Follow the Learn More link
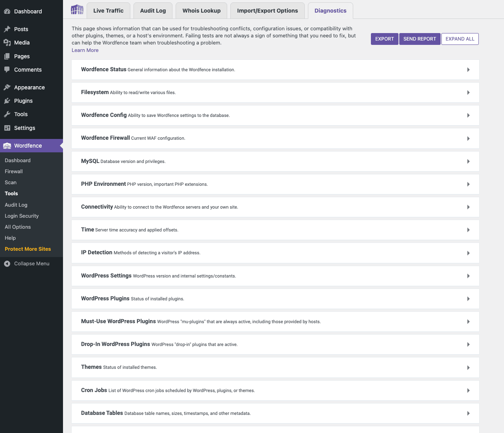 85,50
